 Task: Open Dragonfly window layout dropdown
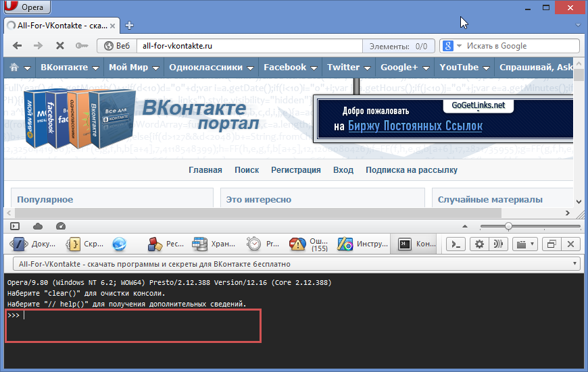pos(525,244)
